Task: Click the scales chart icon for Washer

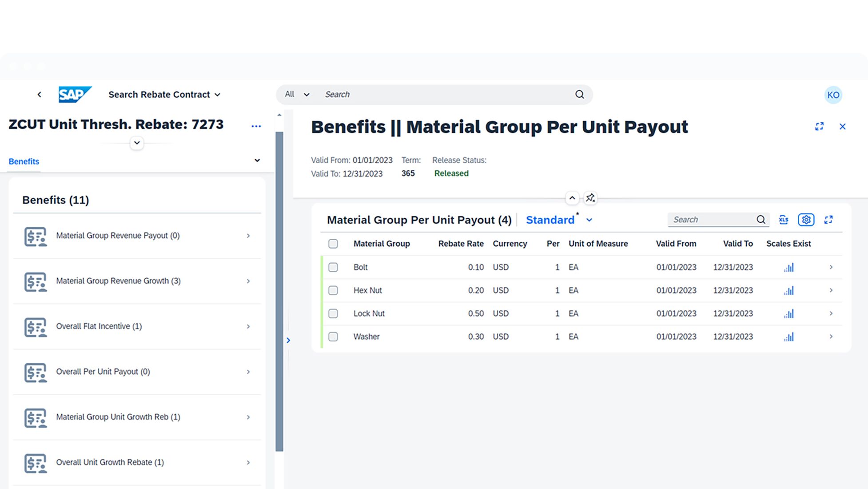Action: [789, 337]
